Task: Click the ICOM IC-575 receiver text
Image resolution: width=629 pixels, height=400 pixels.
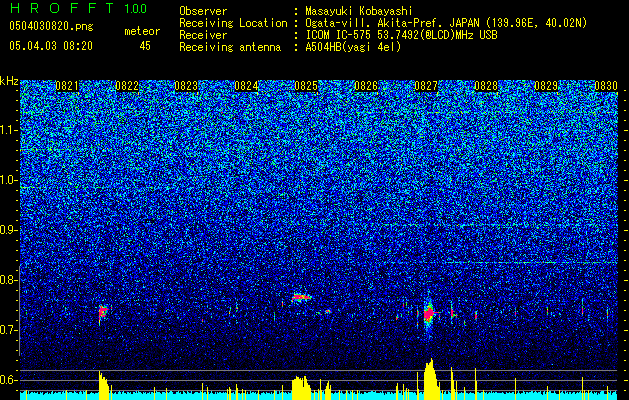Action: [401, 35]
